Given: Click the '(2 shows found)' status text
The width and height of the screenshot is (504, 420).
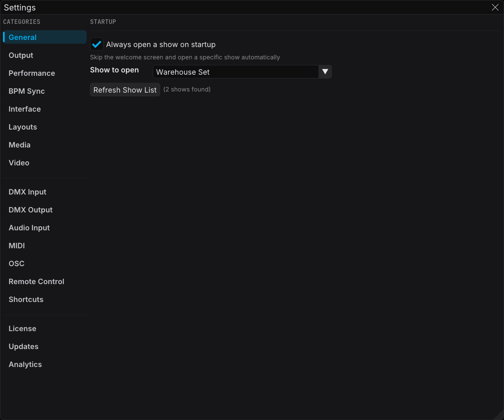Looking at the screenshot, I should point(187,90).
